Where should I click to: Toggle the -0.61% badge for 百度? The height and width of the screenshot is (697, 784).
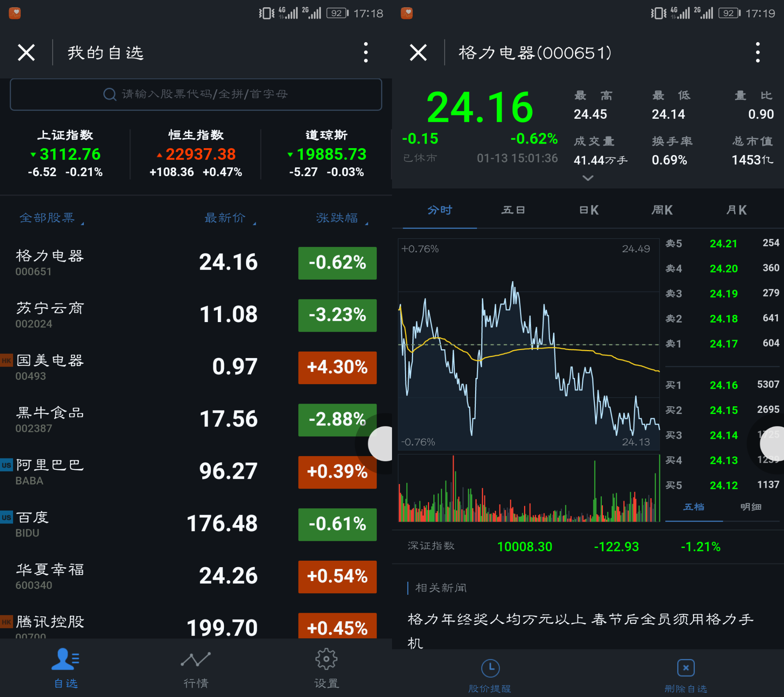point(337,524)
